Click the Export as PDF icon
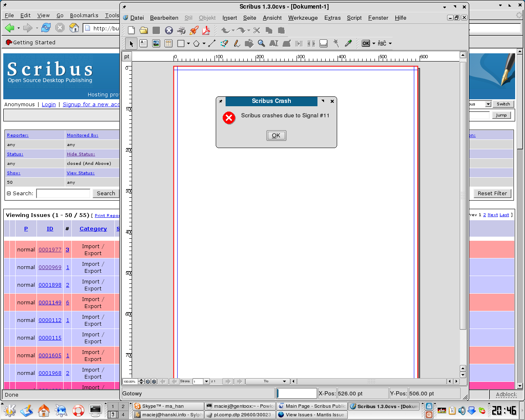The image size is (525, 420). 206,30
